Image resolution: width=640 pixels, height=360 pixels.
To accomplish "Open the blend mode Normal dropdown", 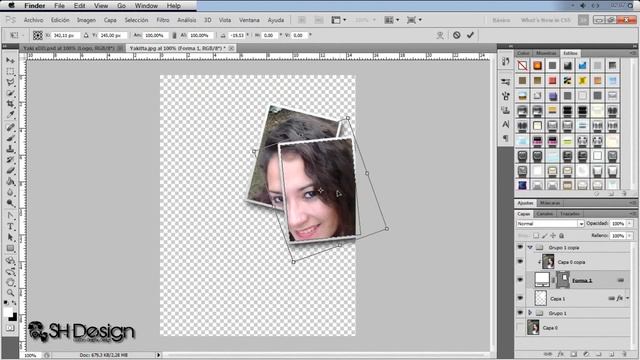I will (550, 224).
